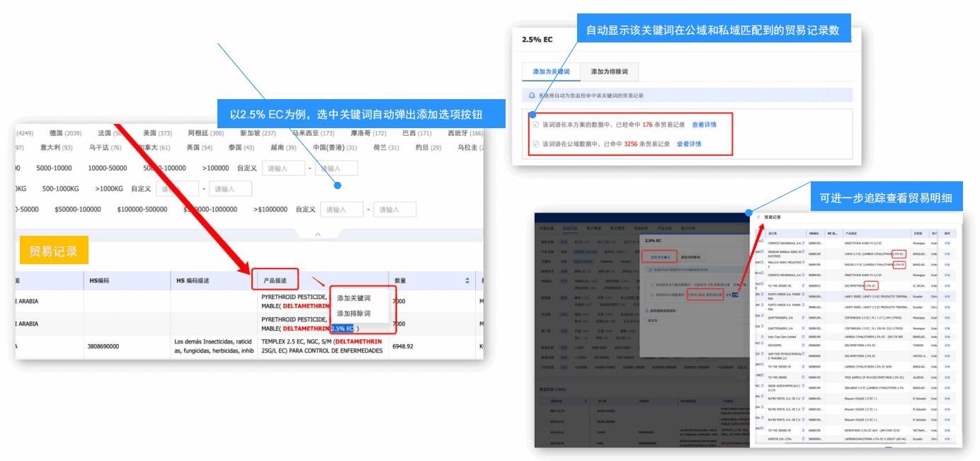Expand 自定义 custom range beside >$1000000 filter
The image size is (980, 461).
pyautogui.click(x=306, y=209)
